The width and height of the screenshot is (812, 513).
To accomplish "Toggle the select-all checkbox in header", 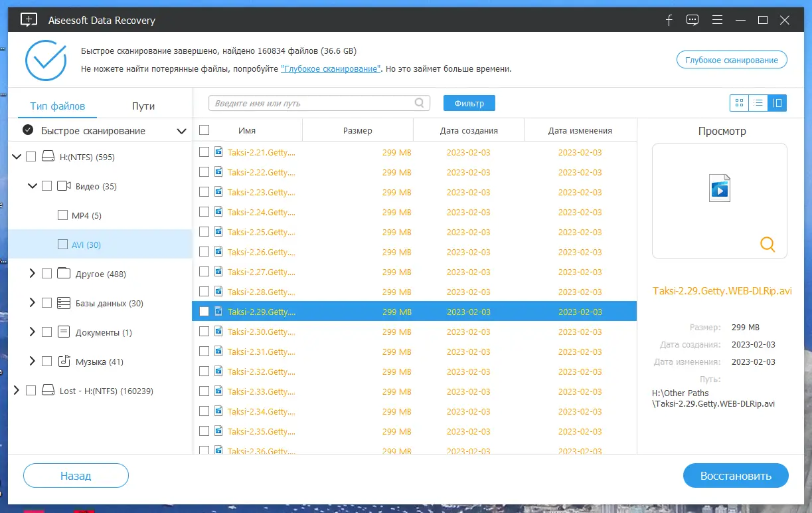I will pyautogui.click(x=204, y=130).
